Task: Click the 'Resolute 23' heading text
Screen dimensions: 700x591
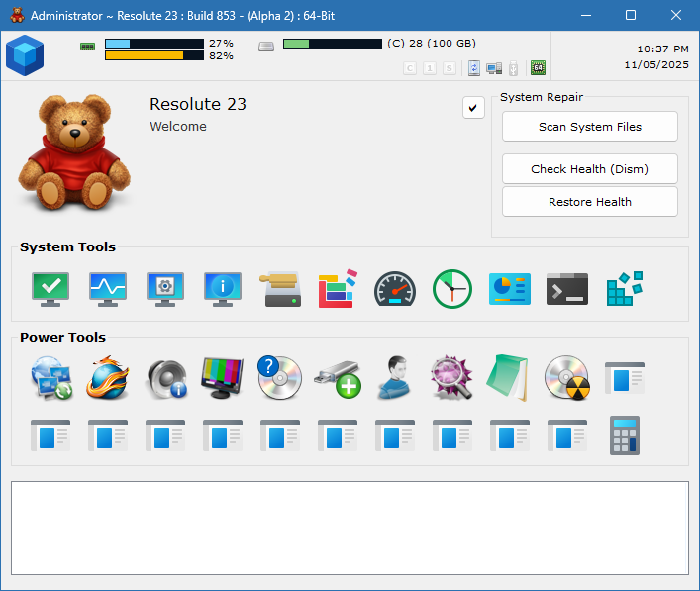Action: coord(198,105)
